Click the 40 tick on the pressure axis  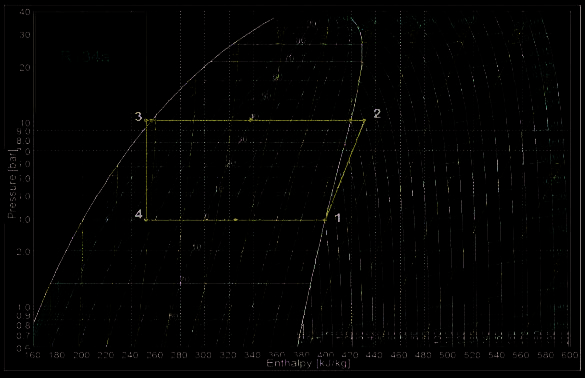[x=25, y=12]
